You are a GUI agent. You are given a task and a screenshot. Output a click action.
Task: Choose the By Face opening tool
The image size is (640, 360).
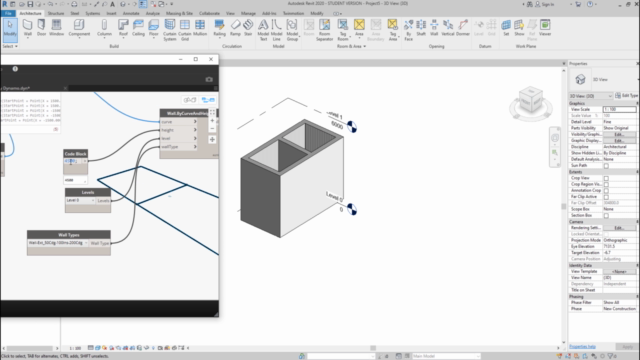click(408, 30)
